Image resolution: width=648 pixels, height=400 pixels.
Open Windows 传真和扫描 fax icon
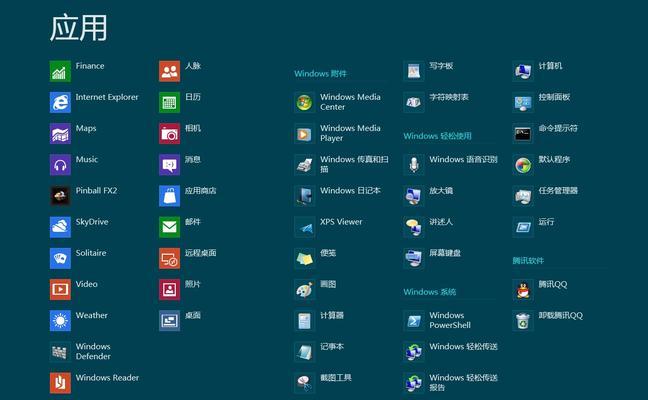[305, 164]
